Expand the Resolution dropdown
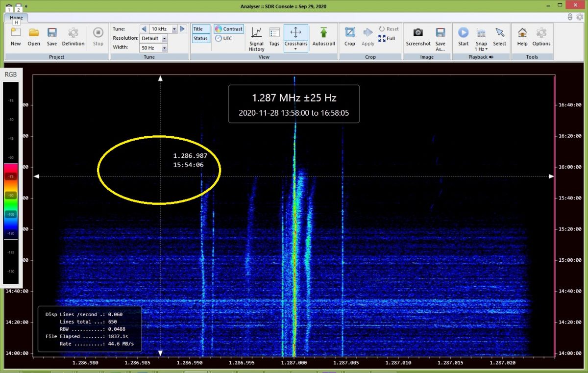The width and height of the screenshot is (588, 373). click(164, 38)
